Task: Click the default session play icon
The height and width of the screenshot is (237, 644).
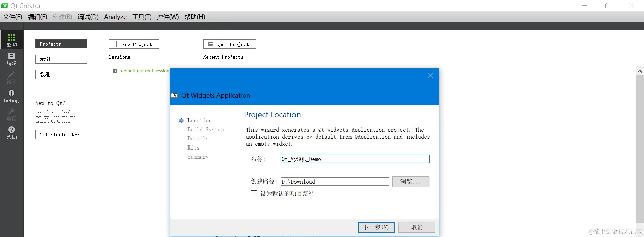Action: pos(115,71)
